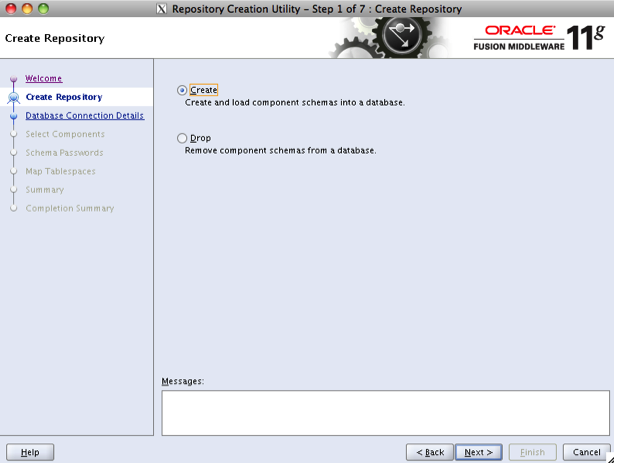Click the X11 icon in title bar
This screenshot has width=618, height=463.
[162, 9]
